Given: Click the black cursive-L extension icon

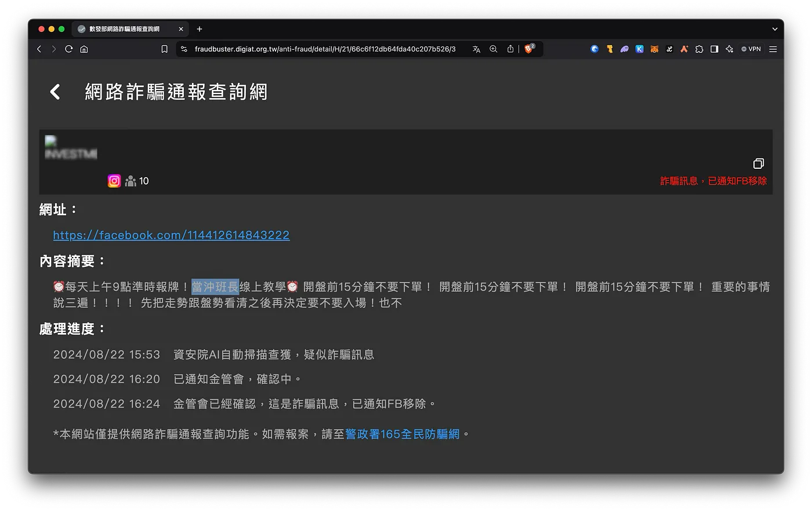Looking at the screenshot, I should tap(669, 49).
